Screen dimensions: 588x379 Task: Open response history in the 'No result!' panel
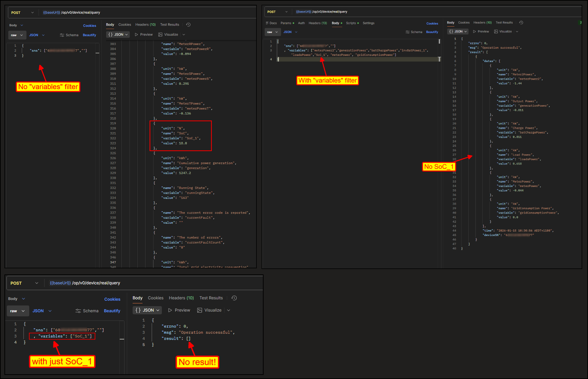(x=234, y=298)
